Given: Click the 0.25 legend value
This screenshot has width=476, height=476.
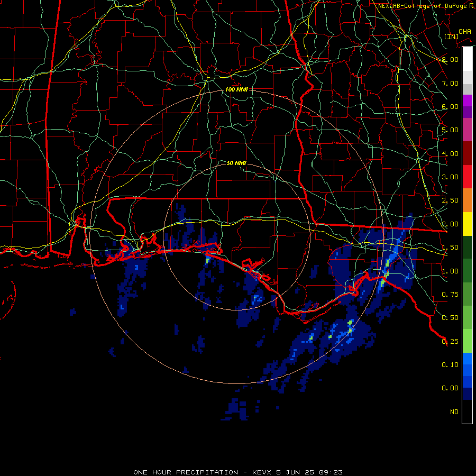Looking at the screenshot, I should (x=450, y=342).
